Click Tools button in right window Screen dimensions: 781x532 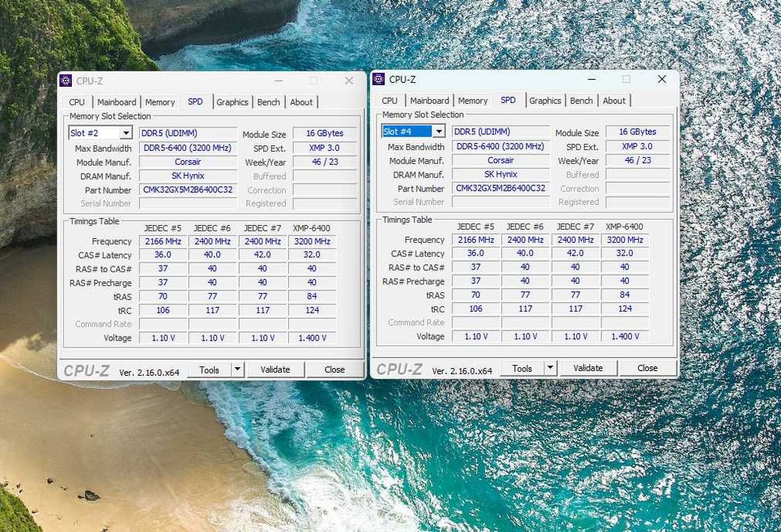tap(522, 368)
